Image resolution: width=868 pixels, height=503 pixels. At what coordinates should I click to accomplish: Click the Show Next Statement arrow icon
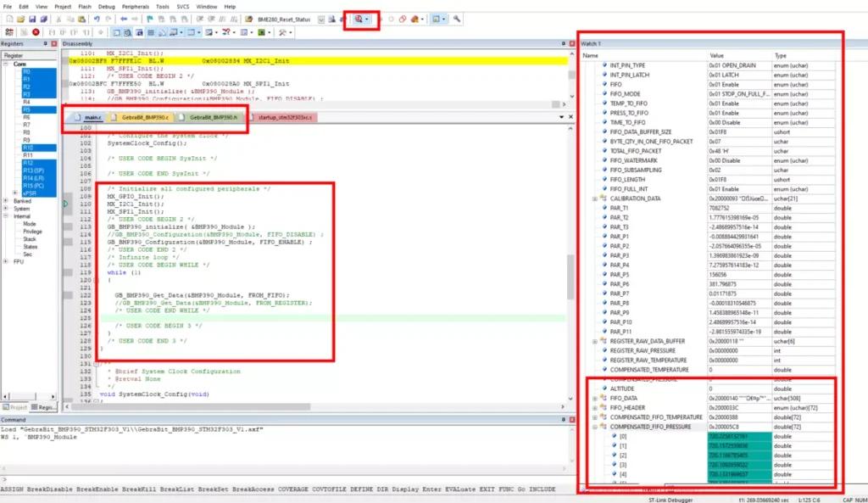point(101,33)
